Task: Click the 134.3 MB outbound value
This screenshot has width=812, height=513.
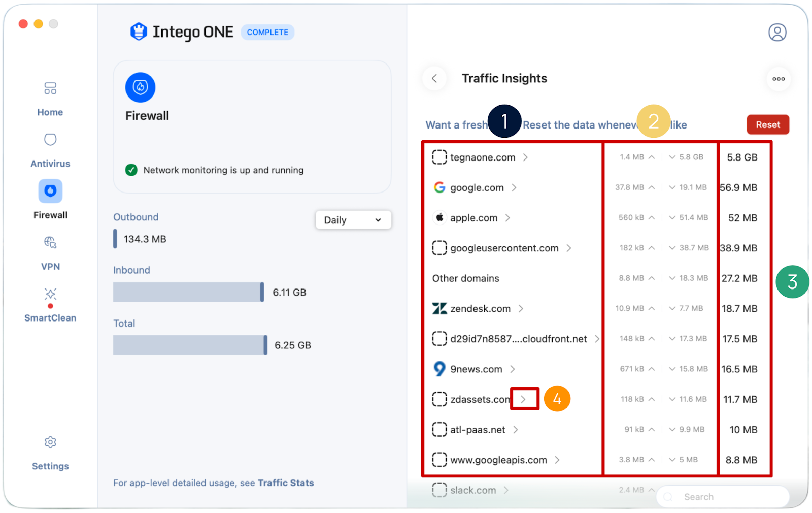Action: [145, 239]
